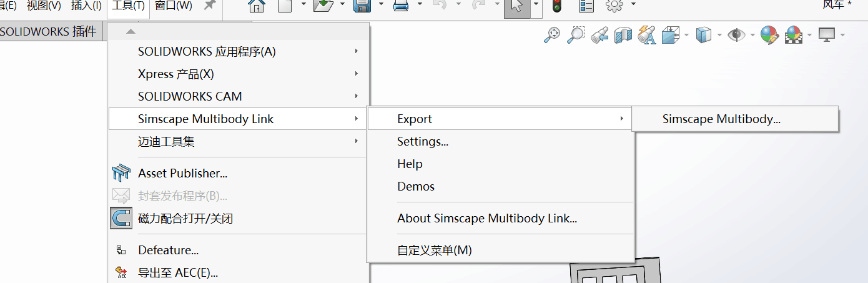Open the dropdown arrow next to New

(303, 4)
